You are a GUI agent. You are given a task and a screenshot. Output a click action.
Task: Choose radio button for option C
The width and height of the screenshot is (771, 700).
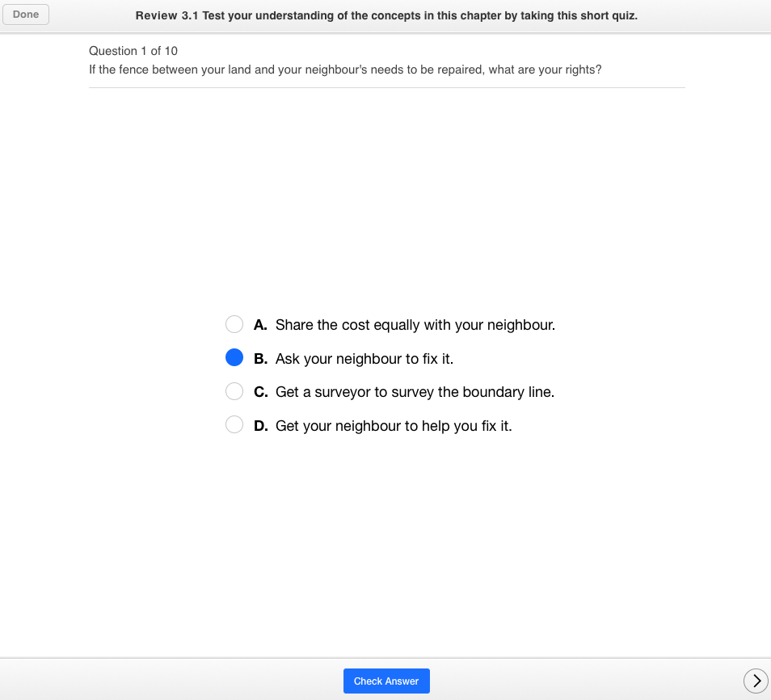(x=234, y=391)
